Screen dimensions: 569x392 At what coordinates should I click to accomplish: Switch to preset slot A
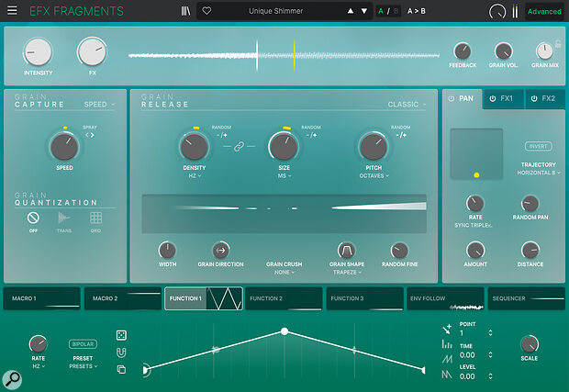[x=381, y=11]
